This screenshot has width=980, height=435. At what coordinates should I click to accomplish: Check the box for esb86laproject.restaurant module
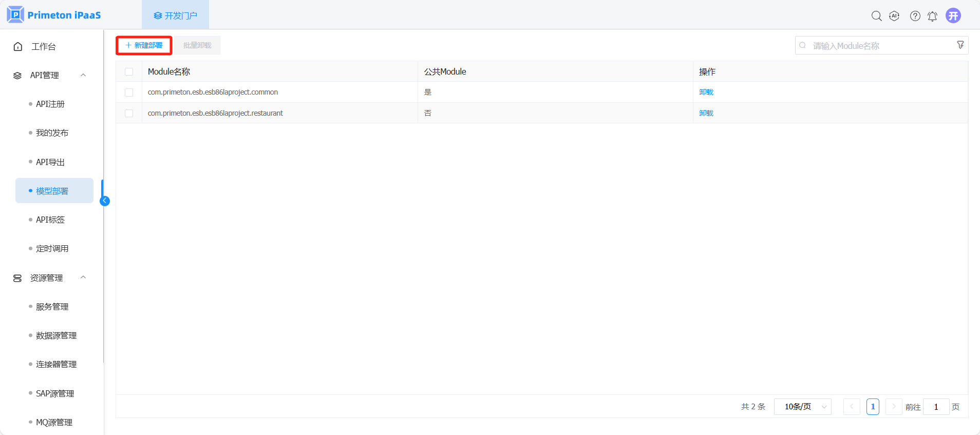(x=129, y=113)
